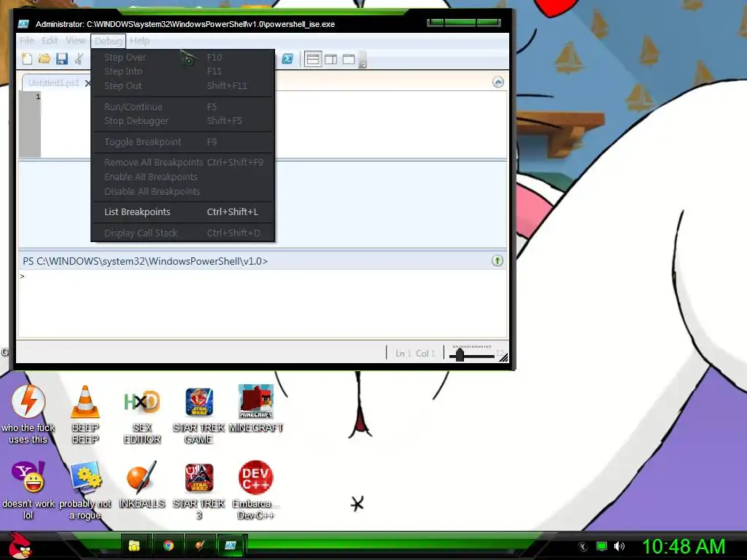The image size is (747, 560).
Task: Click the Start PowerShell console toolbar icon
Action: point(287,59)
